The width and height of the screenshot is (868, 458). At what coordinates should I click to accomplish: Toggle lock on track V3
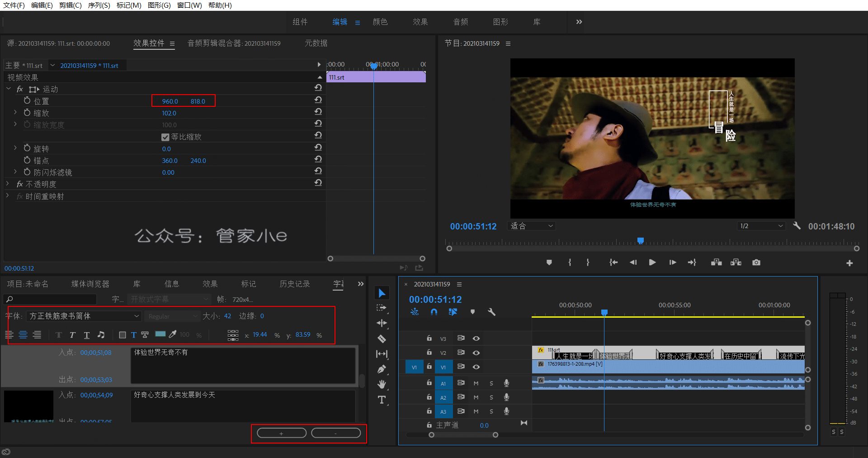[x=429, y=338]
